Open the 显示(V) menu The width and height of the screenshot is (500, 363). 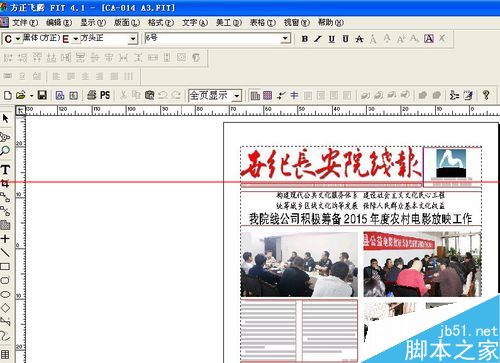pos(93,23)
